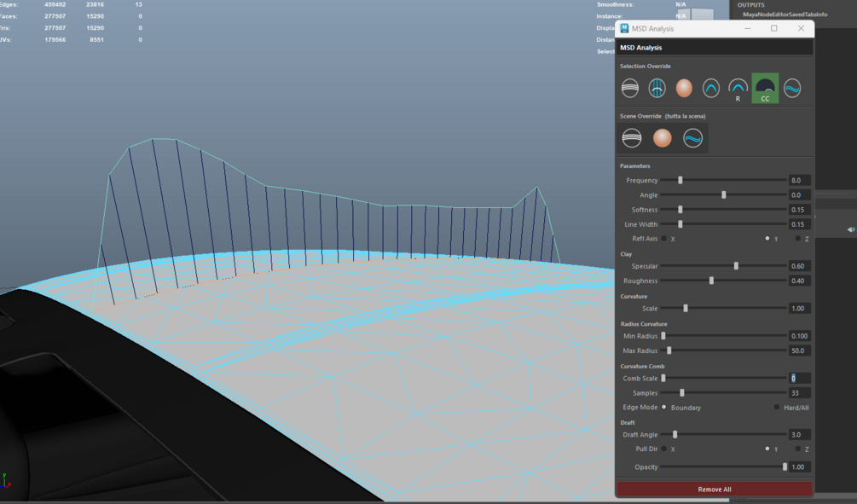Focus the Roughness value field 0.40
857x504 pixels.
point(800,281)
